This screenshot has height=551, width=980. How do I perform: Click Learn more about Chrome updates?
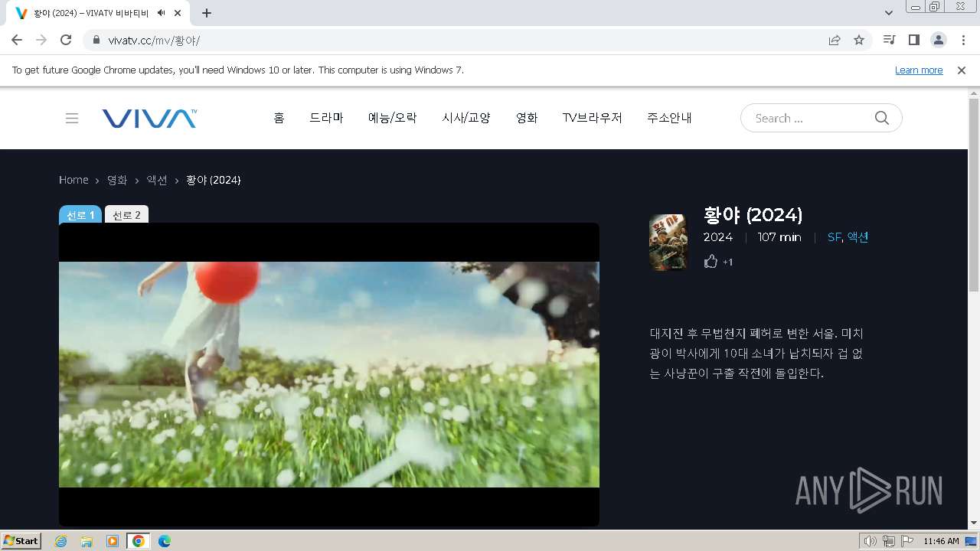coord(919,70)
